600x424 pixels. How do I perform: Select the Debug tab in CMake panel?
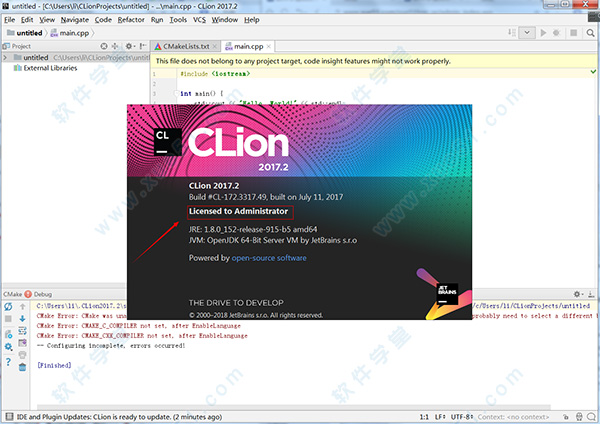[42, 294]
